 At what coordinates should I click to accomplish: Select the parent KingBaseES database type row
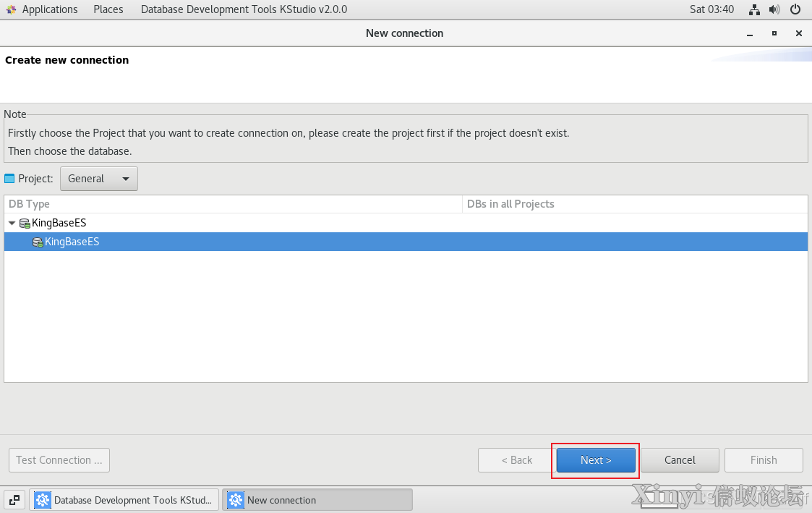point(406,223)
